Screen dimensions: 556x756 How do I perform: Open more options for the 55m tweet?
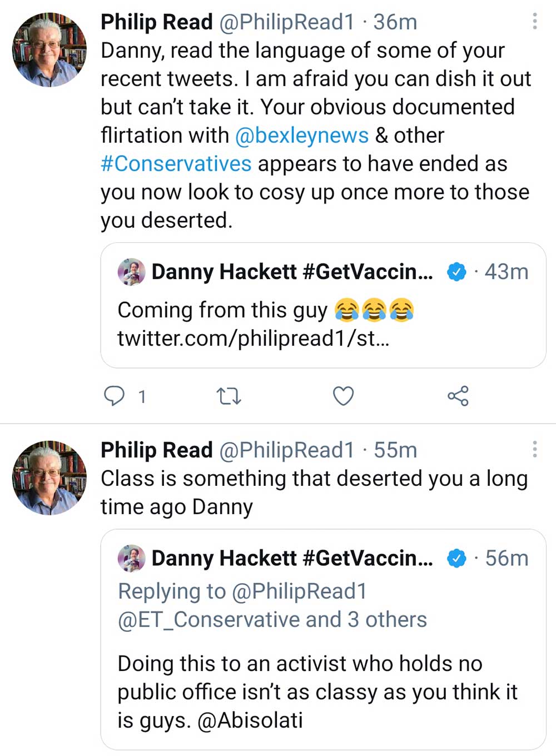(534, 449)
